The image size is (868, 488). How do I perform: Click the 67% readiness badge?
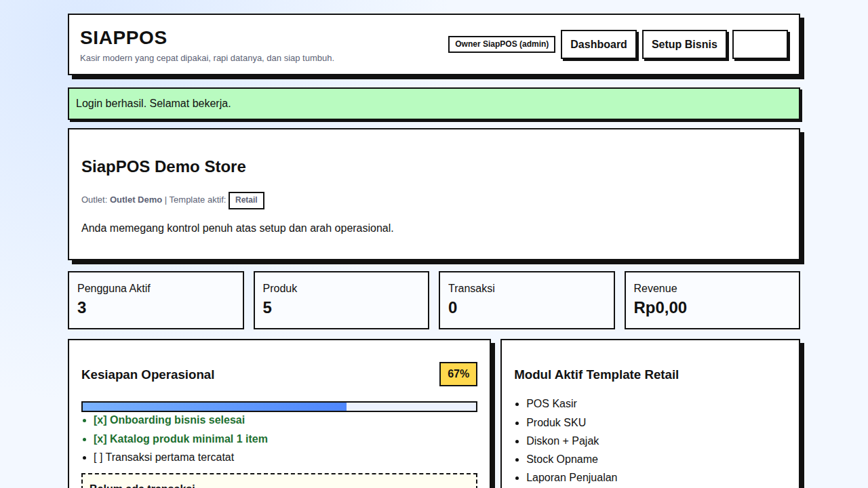[x=458, y=374]
